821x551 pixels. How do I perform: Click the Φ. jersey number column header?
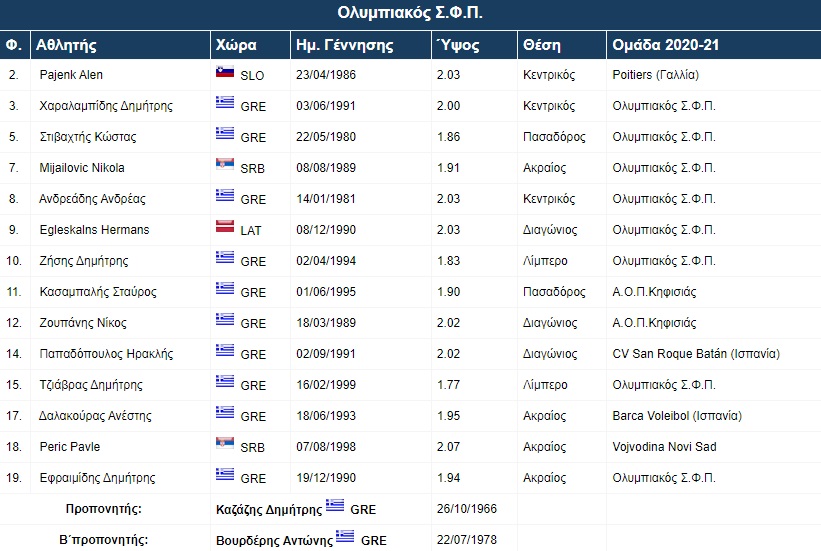pyautogui.click(x=14, y=45)
